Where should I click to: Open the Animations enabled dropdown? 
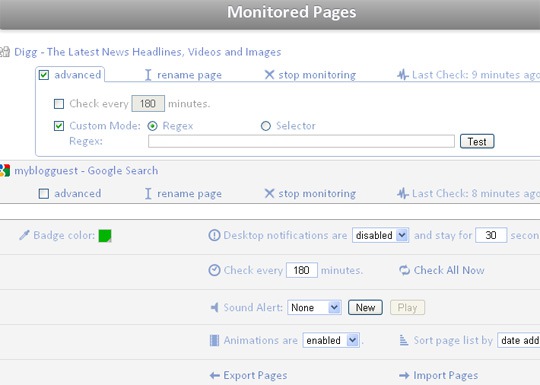331,340
